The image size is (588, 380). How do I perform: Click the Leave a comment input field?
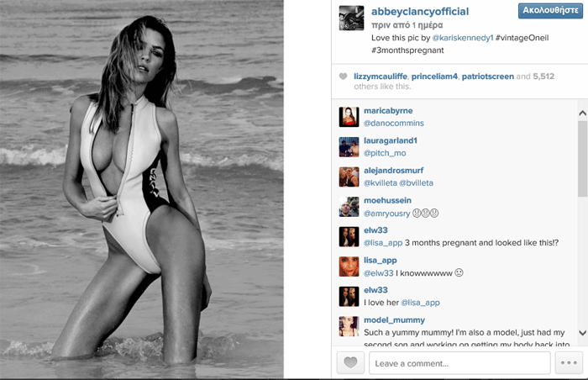pyautogui.click(x=459, y=362)
